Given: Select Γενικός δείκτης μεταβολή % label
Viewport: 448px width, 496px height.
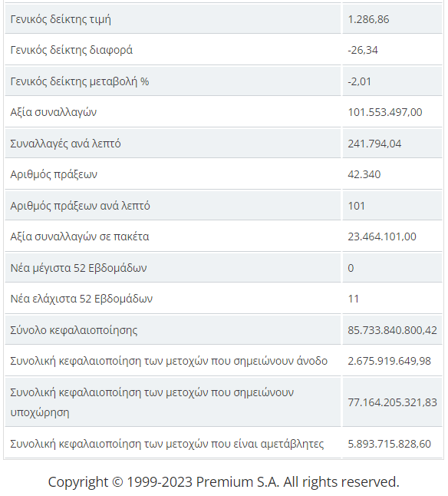Looking at the screenshot, I should (x=80, y=81).
